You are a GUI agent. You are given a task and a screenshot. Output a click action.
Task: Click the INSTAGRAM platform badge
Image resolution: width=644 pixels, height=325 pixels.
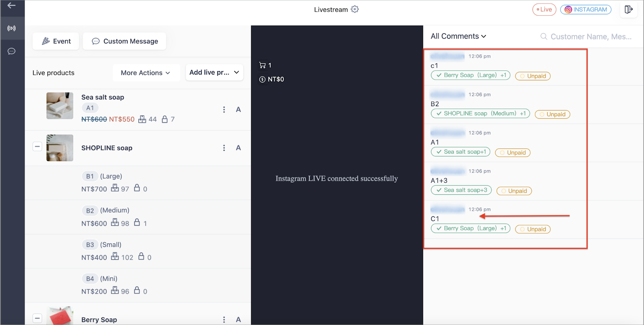586,9
